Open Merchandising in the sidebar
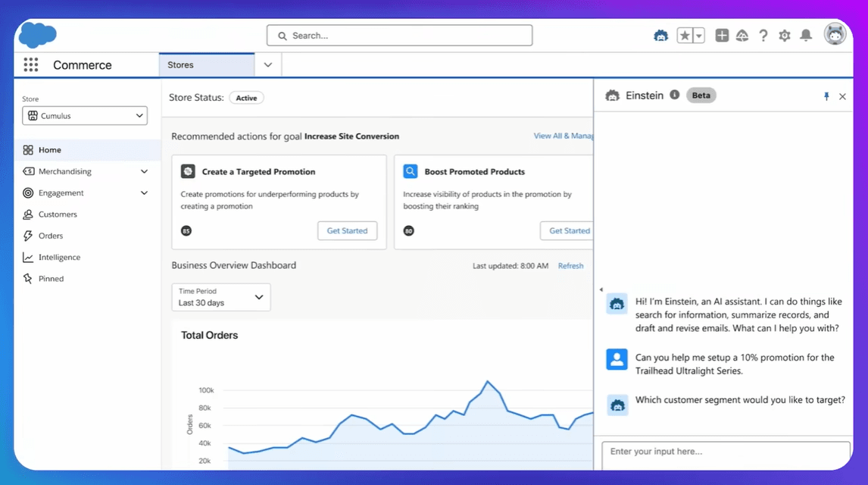The width and height of the screenshot is (868, 485). [x=65, y=171]
